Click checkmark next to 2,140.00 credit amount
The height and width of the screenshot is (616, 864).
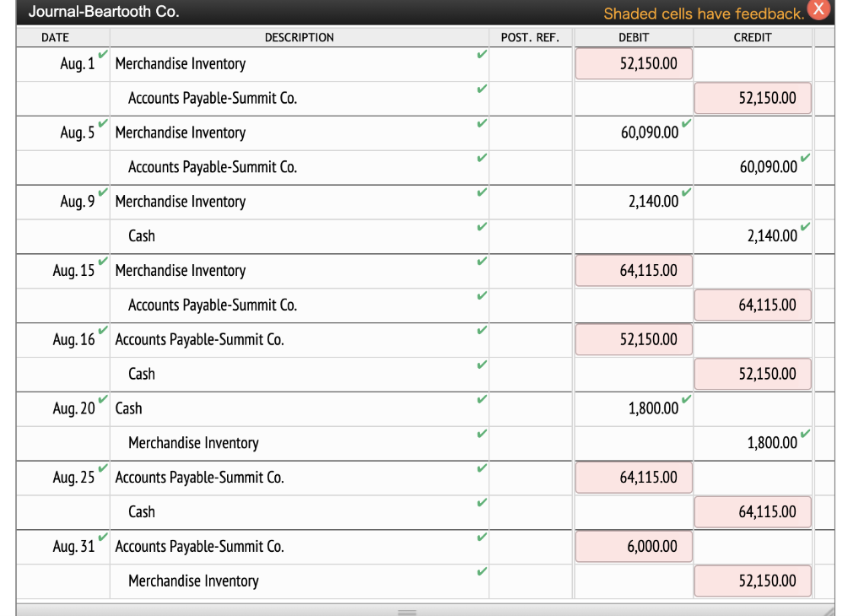pos(805,226)
